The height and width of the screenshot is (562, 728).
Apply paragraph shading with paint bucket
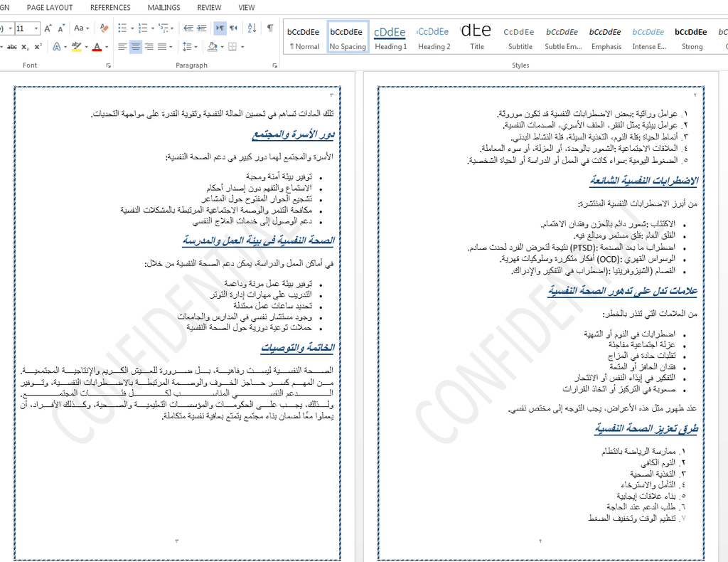click(213, 46)
